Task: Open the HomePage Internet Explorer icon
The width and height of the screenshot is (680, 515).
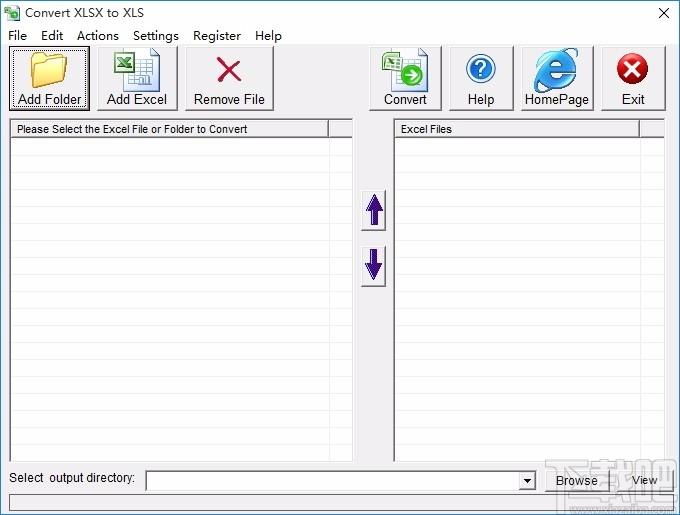Action: 557,78
